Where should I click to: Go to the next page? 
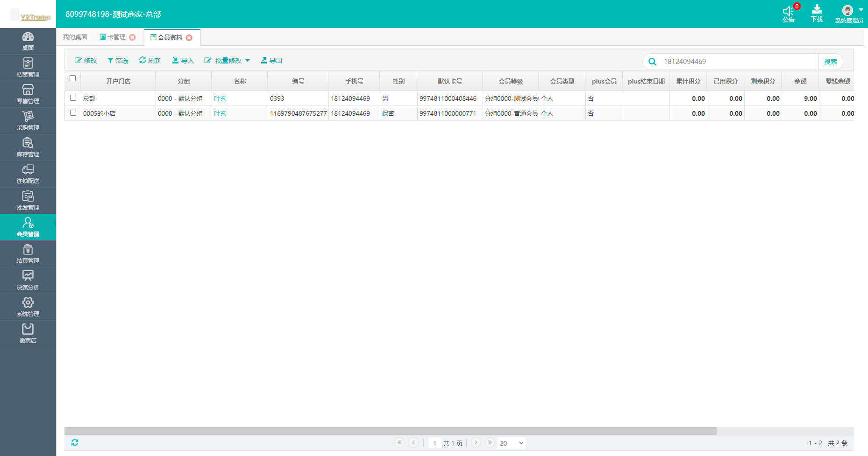(476, 442)
